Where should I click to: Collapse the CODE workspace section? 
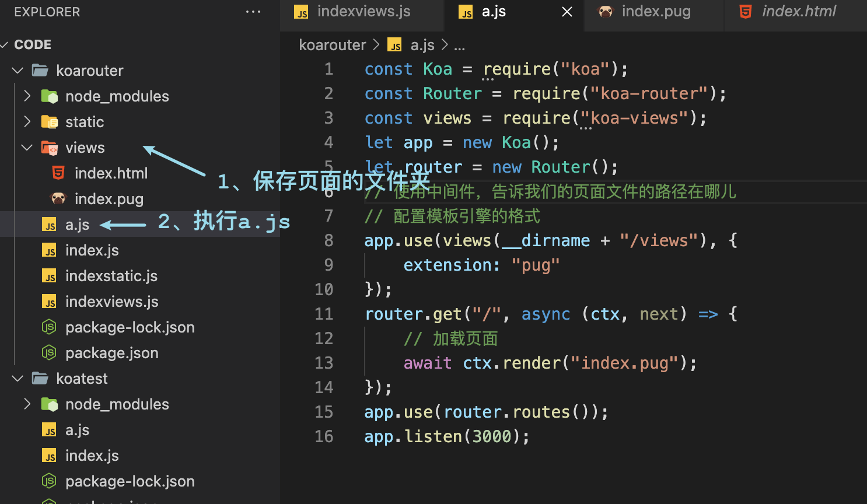point(4,44)
